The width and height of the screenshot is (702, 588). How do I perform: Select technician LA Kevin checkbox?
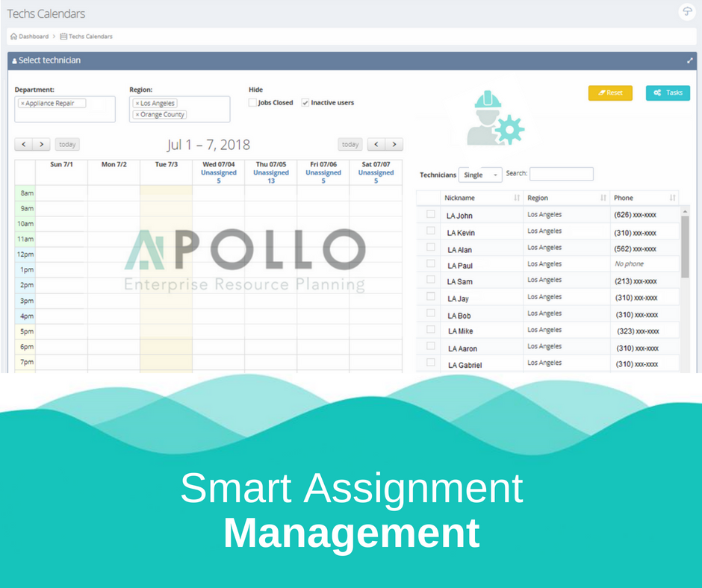(431, 231)
